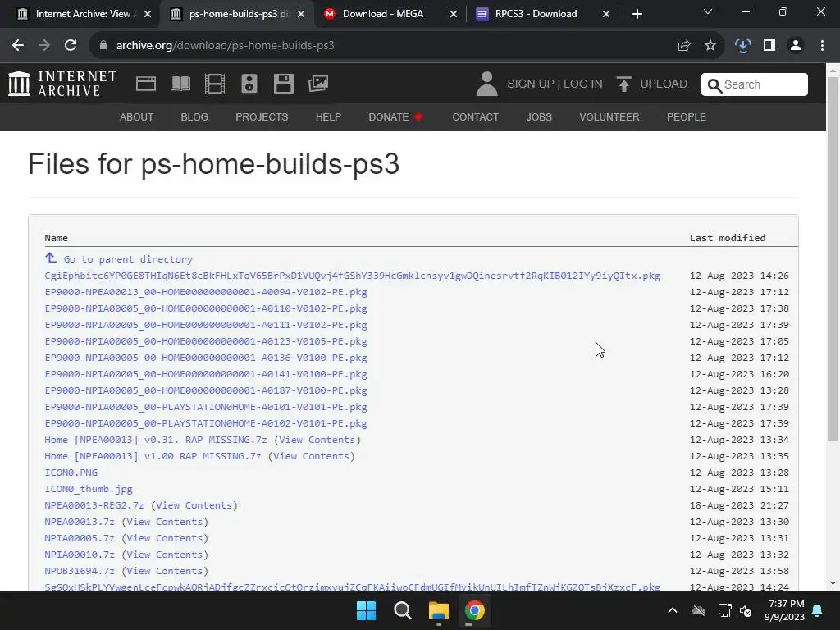Open the ICON0_thumb.jpg file link

(x=89, y=489)
